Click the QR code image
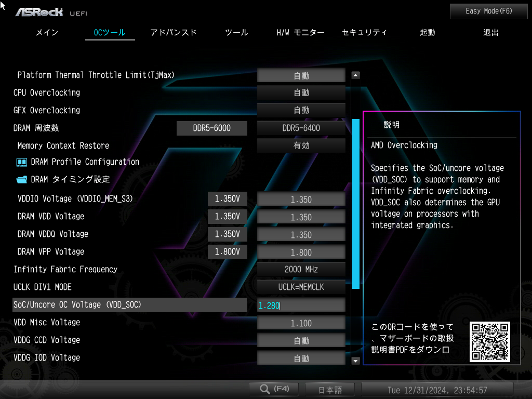 point(489,342)
